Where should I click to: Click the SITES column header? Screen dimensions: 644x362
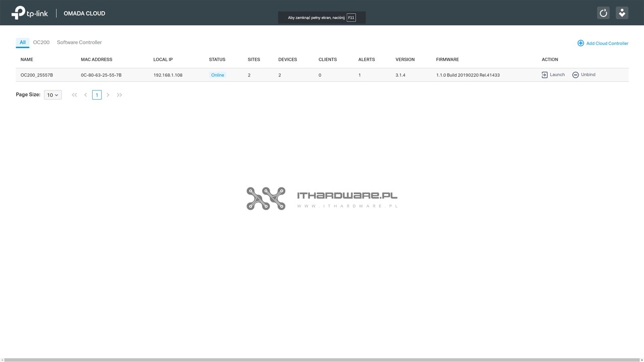click(x=254, y=60)
